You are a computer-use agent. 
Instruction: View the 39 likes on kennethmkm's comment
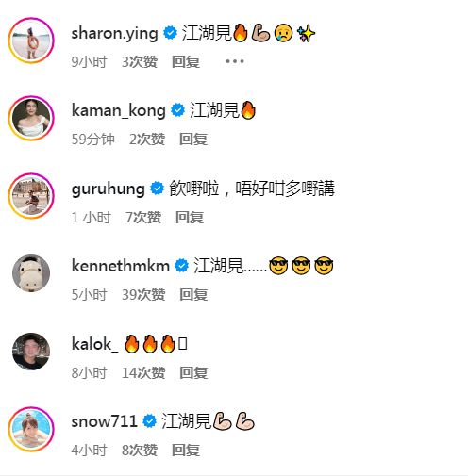tap(143, 295)
